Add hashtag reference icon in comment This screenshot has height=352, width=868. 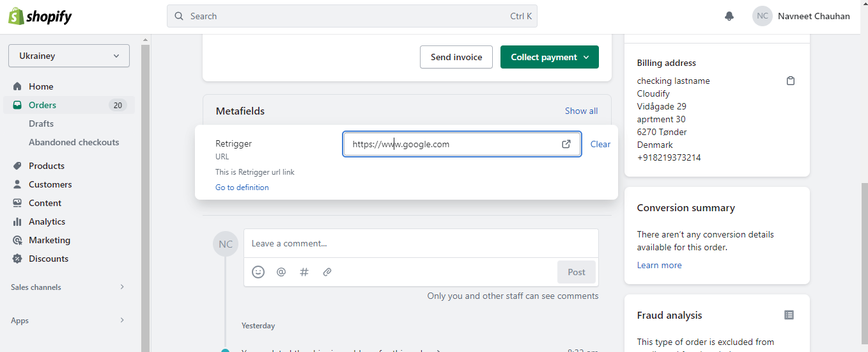pyautogui.click(x=304, y=272)
